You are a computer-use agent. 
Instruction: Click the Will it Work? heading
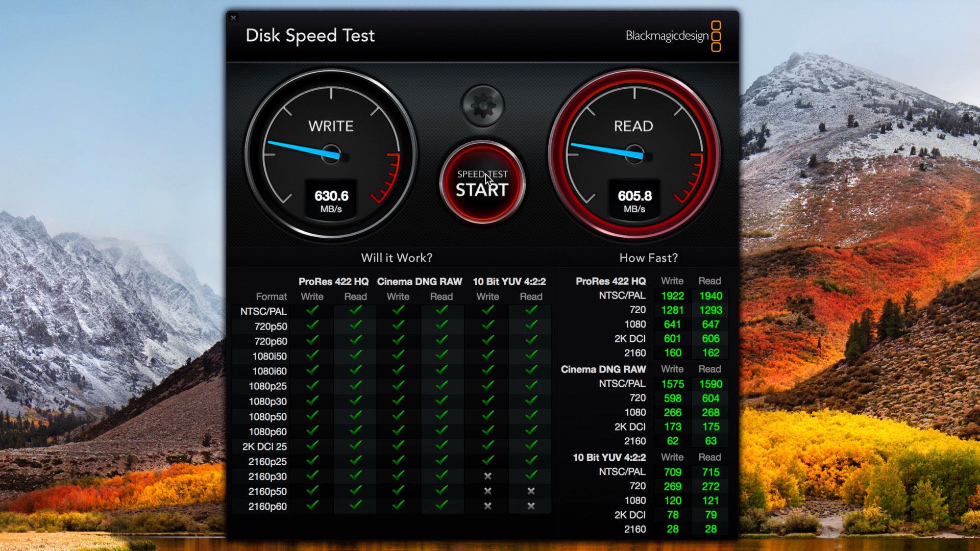[x=397, y=258]
